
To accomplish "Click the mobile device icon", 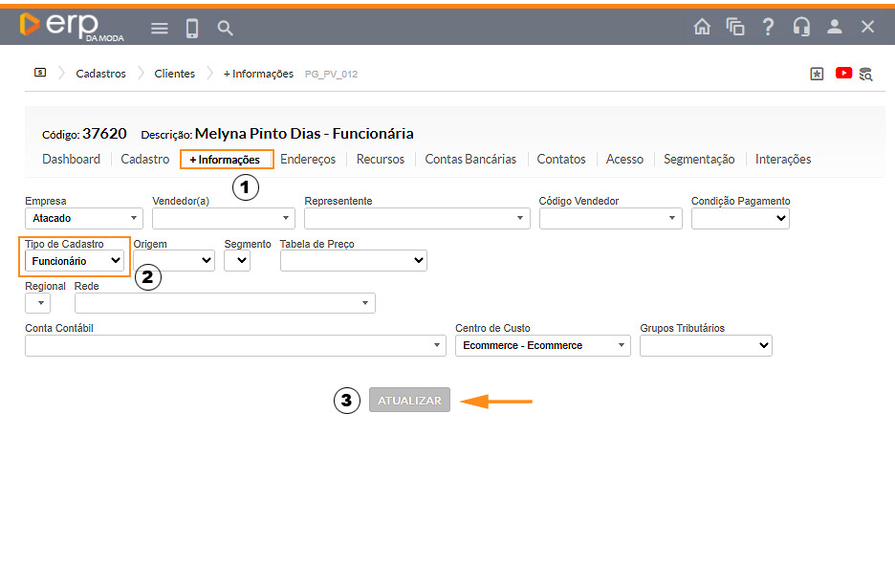I will click(x=192, y=28).
